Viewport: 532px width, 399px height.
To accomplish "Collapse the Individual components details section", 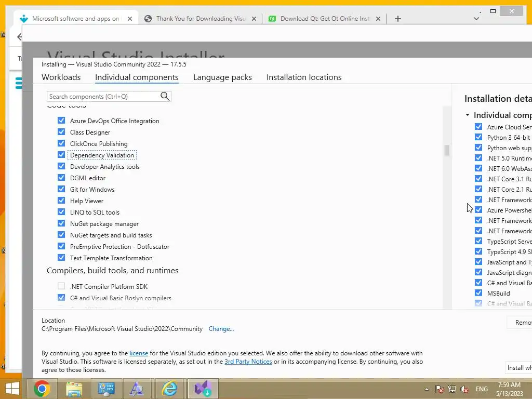I will click(x=468, y=115).
